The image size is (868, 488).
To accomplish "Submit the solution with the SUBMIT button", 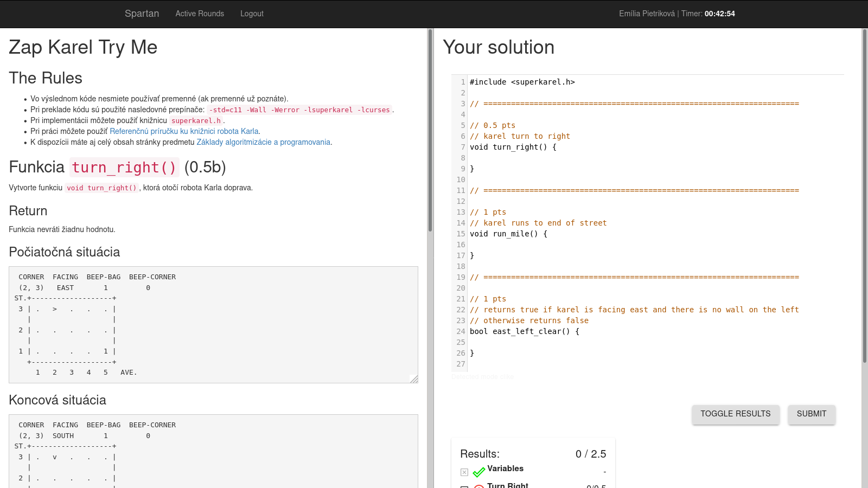I will click(812, 414).
